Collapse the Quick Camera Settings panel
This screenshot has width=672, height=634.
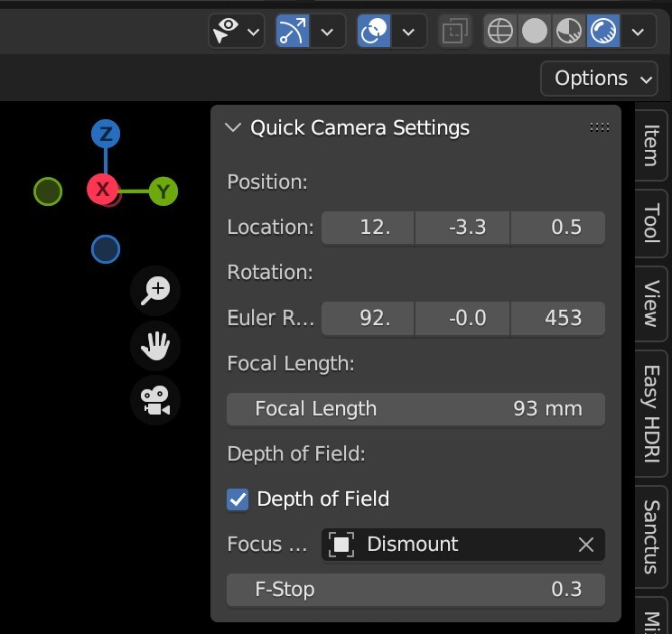coord(234,128)
